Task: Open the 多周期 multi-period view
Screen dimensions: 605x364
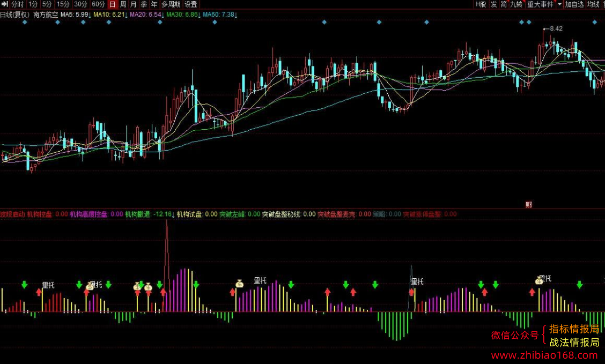Action: coord(171,4)
